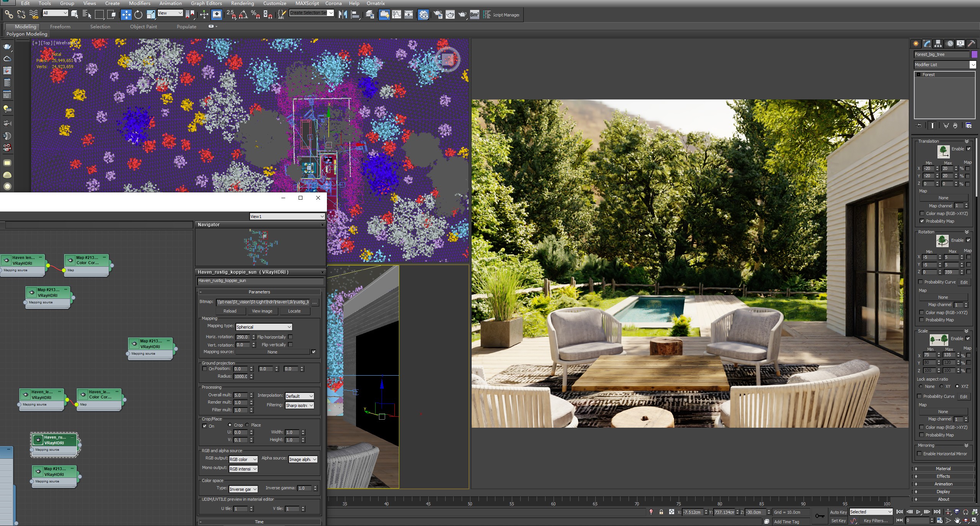Expand the Material rollout
Image resolution: width=980 pixels, height=526 pixels.
pos(943,469)
